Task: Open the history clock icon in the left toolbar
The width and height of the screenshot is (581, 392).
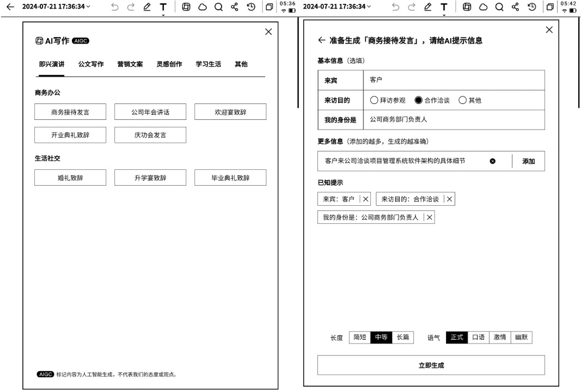Action: 251,7
